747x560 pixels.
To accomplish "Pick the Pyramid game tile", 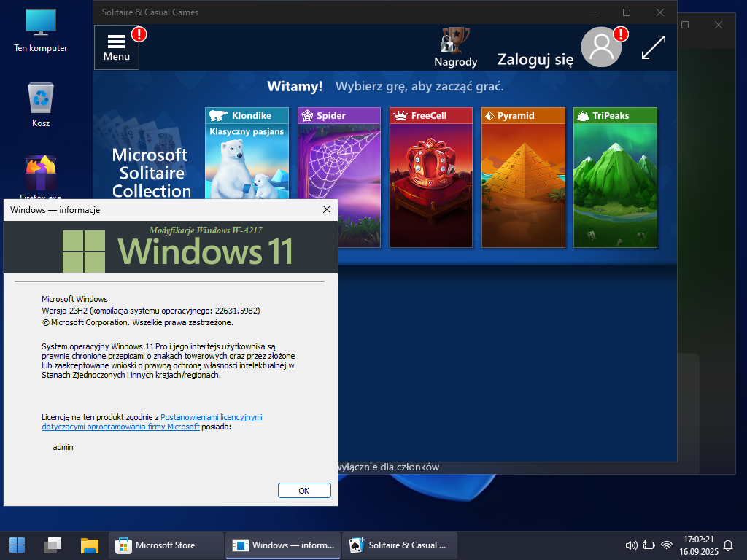I will [x=523, y=177].
